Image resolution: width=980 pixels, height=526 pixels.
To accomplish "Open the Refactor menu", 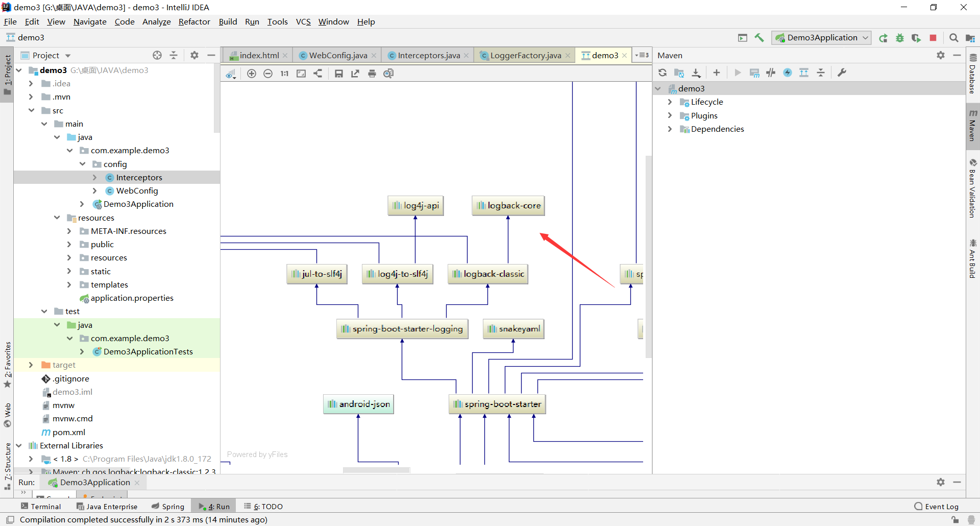I will coord(194,21).
